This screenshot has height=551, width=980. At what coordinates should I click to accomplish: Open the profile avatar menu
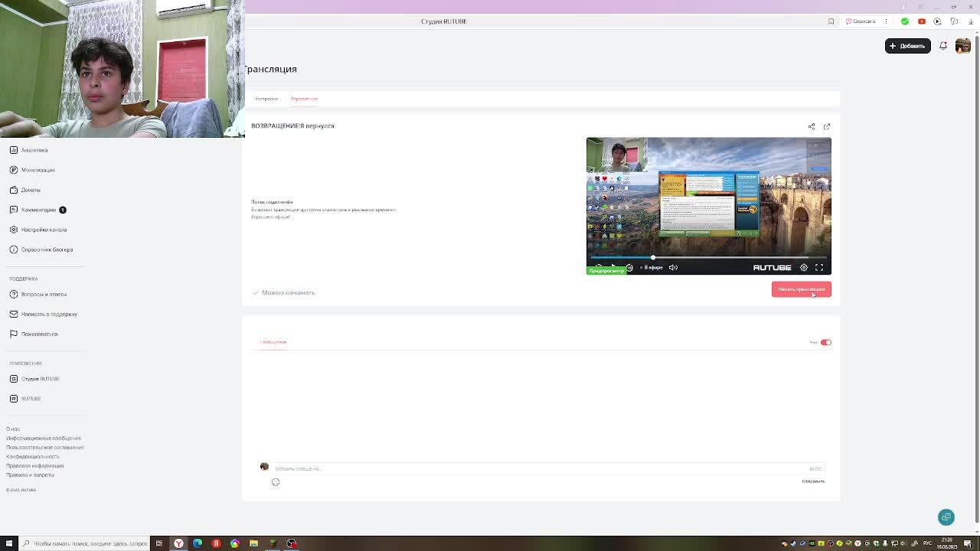point(963,46)
